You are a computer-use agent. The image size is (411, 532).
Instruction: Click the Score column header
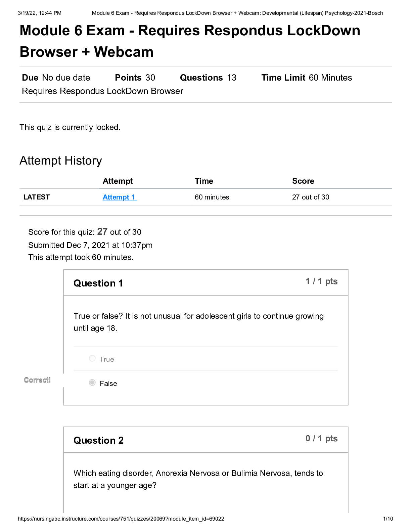tap(303, 181)
